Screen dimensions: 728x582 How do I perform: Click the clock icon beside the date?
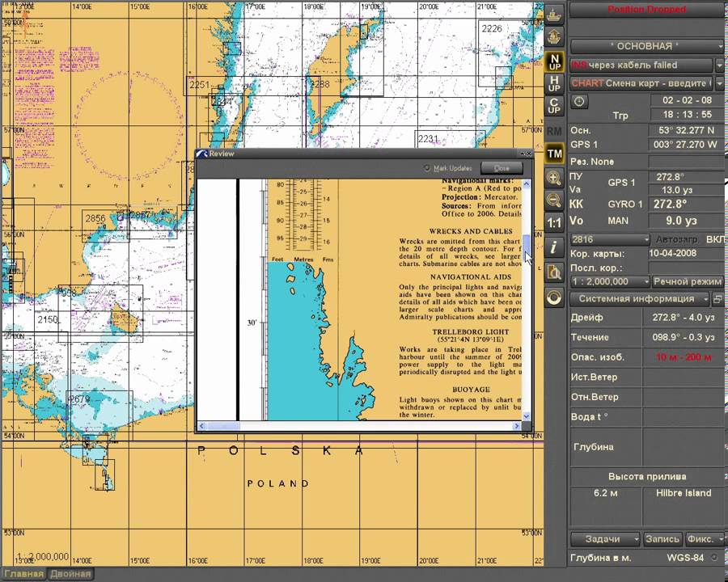click(x=579, y=101)
